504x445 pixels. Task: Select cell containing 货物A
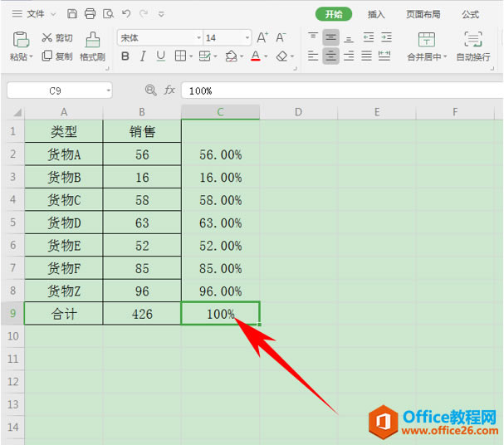click(64, 154)
